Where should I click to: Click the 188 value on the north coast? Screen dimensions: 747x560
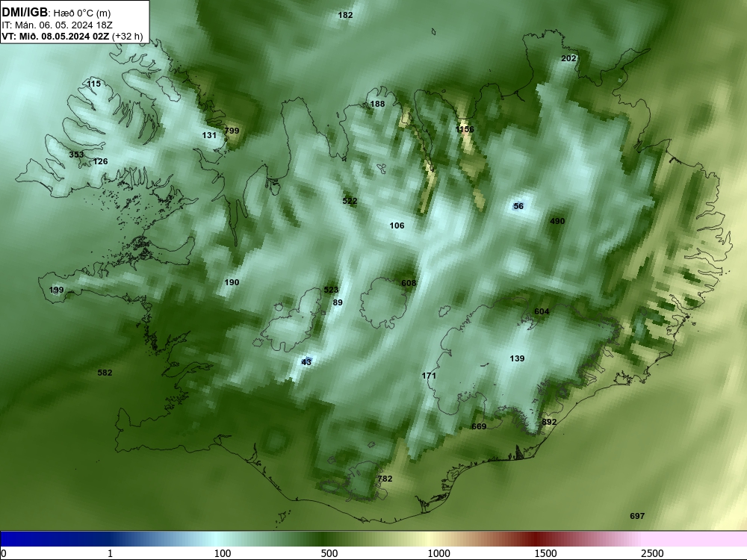click(x=377, y=104)
